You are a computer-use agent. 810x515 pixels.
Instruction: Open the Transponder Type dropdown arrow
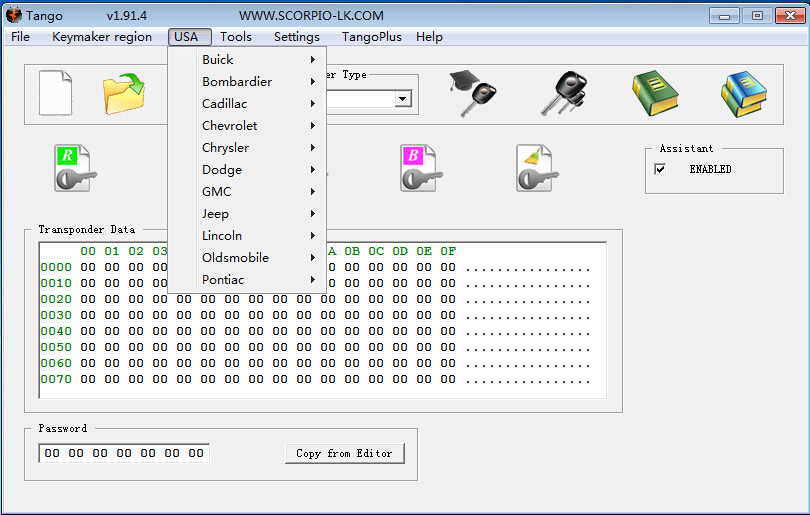(403, 99)
